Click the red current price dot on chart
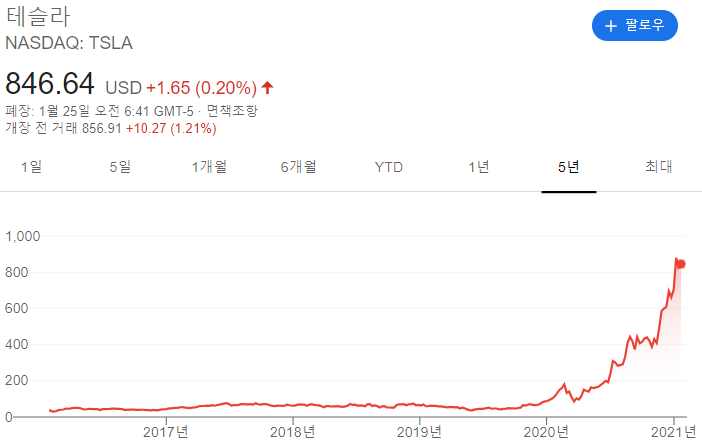 point(681,264)
